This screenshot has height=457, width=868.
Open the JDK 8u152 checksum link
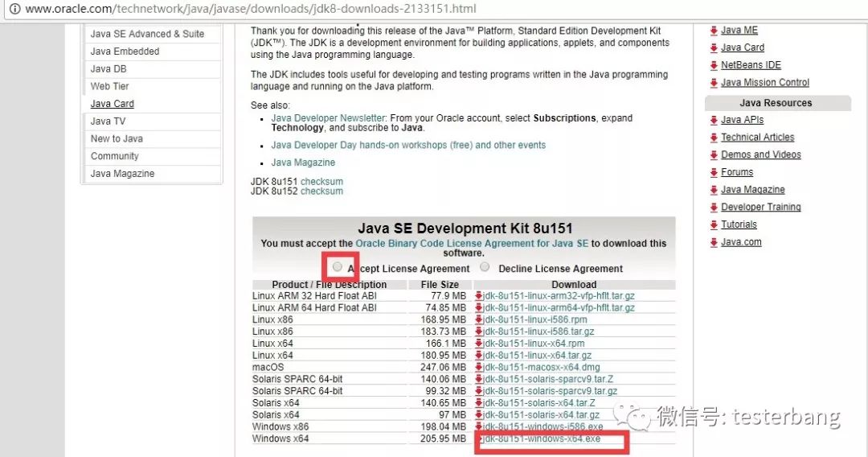(x=321, y=191)
